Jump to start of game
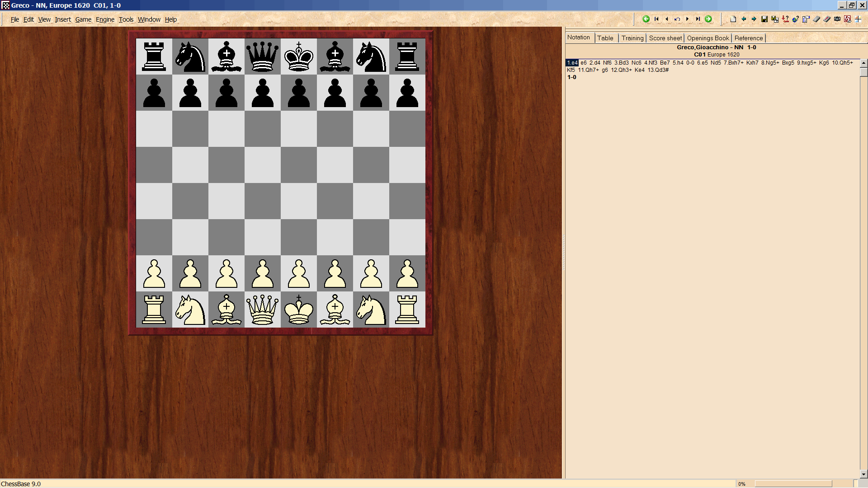This screenshot has height=488, width=868. coord(656,19)
